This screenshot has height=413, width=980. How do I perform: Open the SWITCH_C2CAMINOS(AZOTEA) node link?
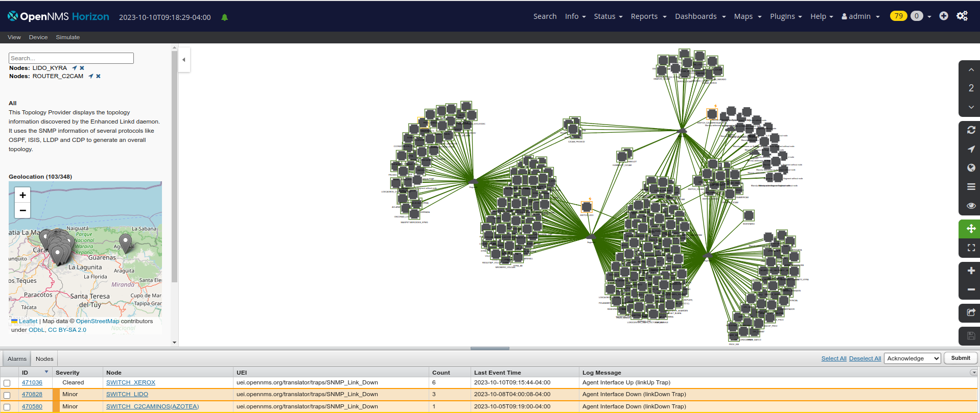tap(153, 406)
